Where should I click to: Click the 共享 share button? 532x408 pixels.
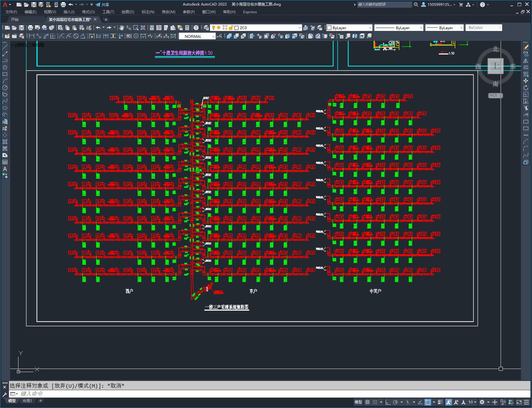(102, 5)
